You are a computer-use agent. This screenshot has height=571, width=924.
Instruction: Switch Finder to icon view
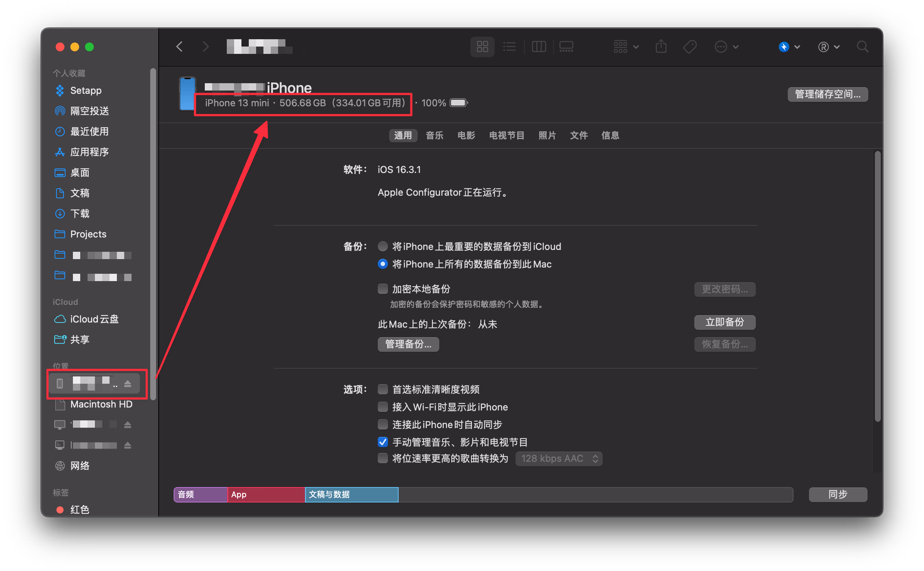482,47
